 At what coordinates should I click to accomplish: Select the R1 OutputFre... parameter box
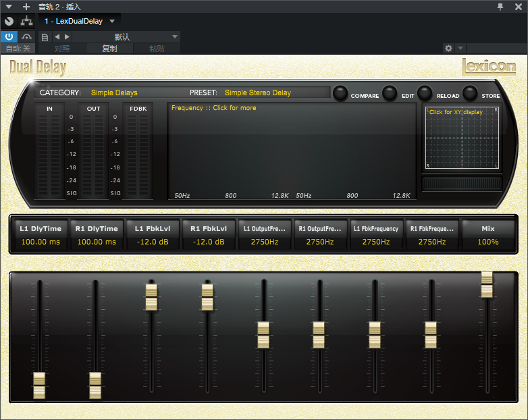(x=320, y=235)
